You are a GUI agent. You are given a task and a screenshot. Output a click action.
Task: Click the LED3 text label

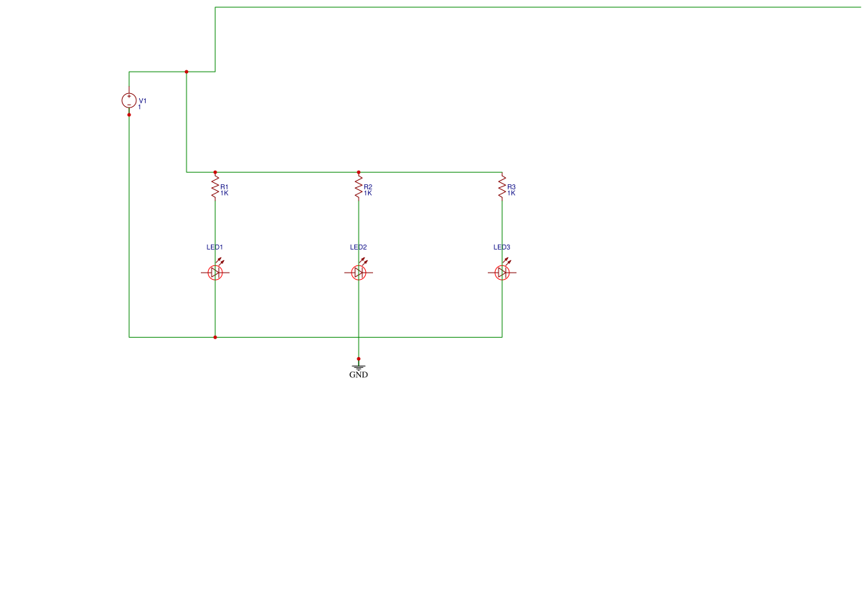[502, 246]
